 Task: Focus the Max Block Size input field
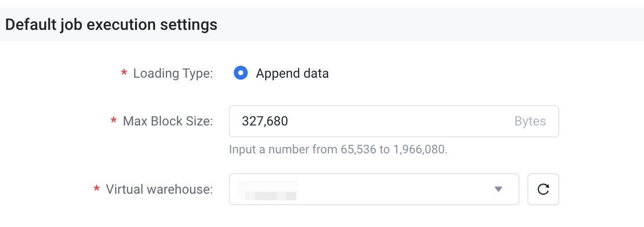click(394, 121)
